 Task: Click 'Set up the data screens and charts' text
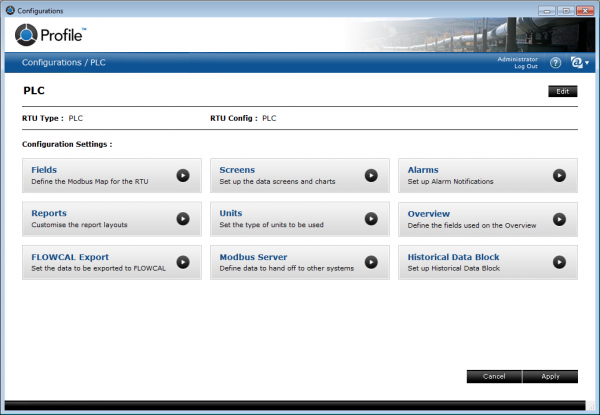coord(277,181)
